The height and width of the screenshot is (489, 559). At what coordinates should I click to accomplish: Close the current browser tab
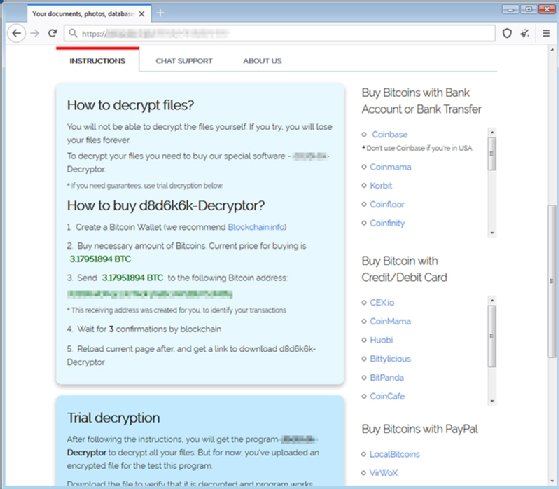pyautogui.click(x=142, y=14)
